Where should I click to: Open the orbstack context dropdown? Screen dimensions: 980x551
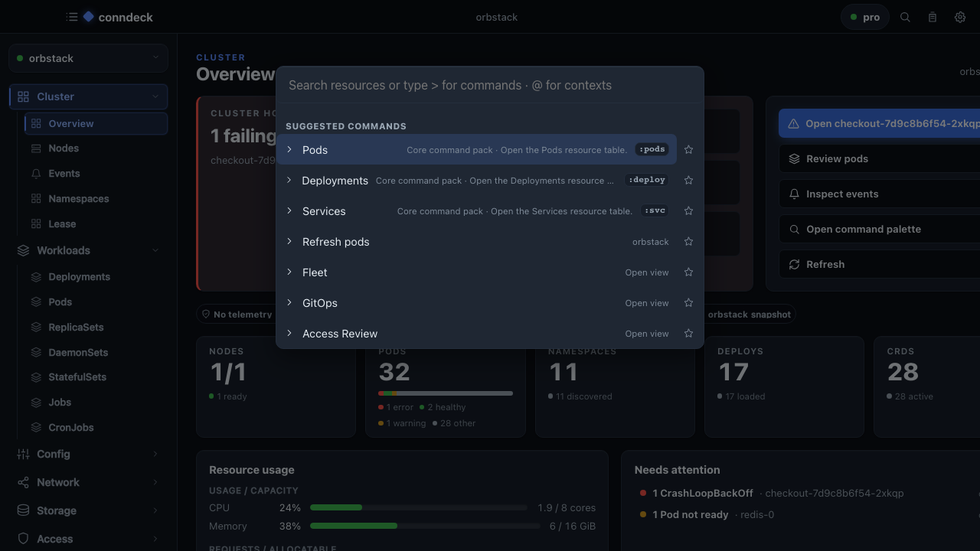pyautogui.click(x=89, y=58)
